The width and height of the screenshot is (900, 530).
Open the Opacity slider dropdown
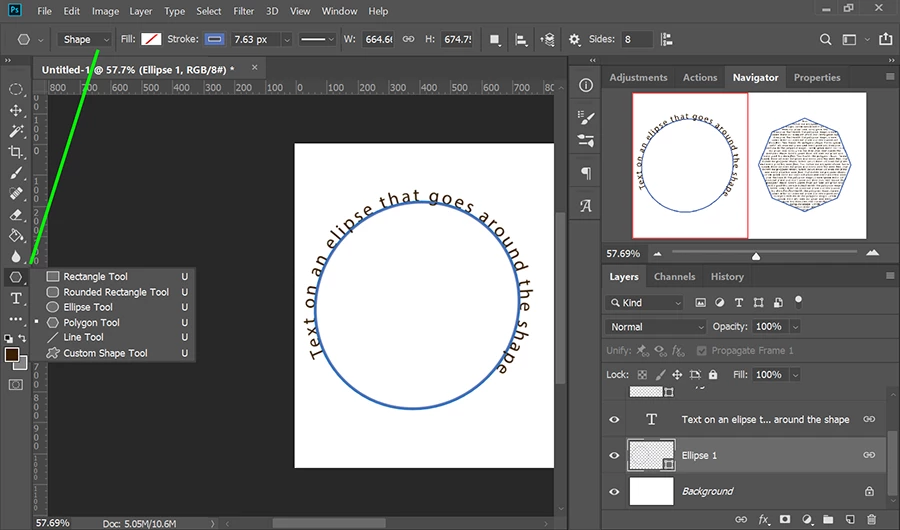[796, 327]
